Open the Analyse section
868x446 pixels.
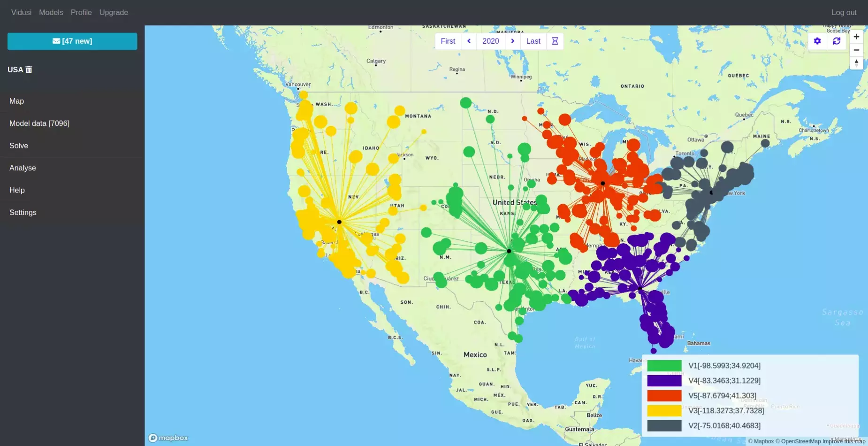72,168
